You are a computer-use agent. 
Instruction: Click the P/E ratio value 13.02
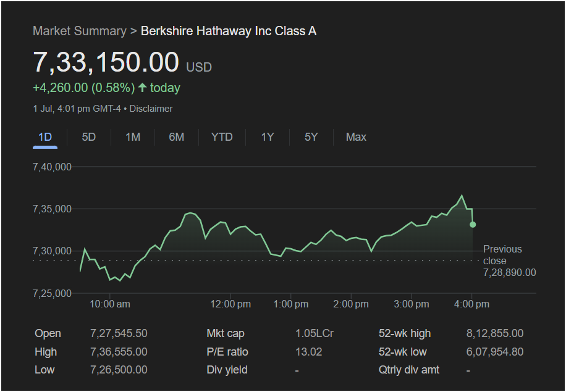(308, 352)
